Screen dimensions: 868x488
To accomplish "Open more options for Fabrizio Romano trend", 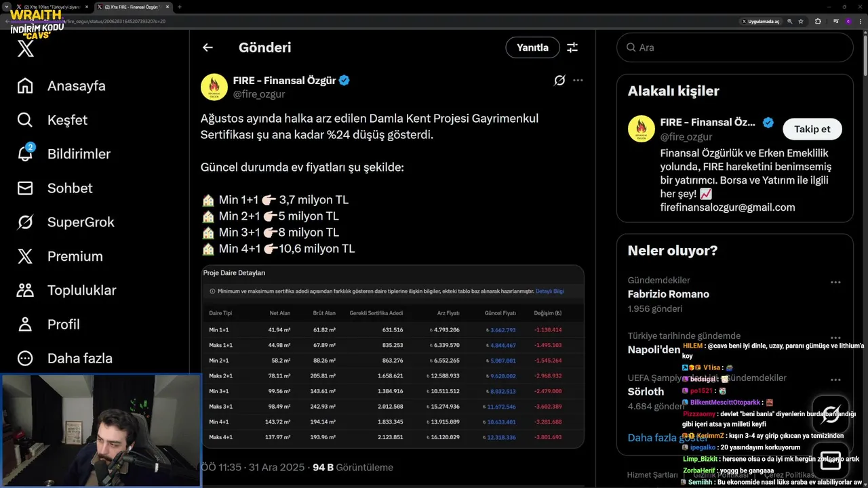I will (x=835, y=282).
